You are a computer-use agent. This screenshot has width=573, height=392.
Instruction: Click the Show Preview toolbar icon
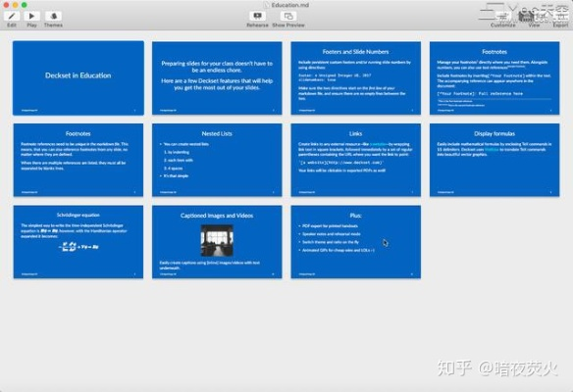288,16
